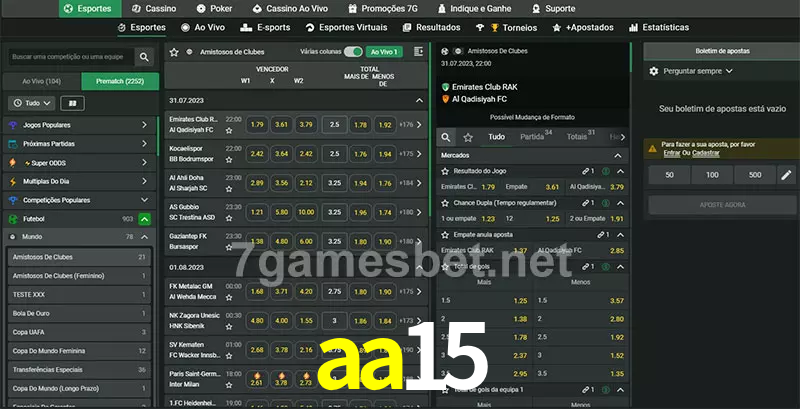
Task: Star the FK Metalac GM match
Action: tap(229, 297)
